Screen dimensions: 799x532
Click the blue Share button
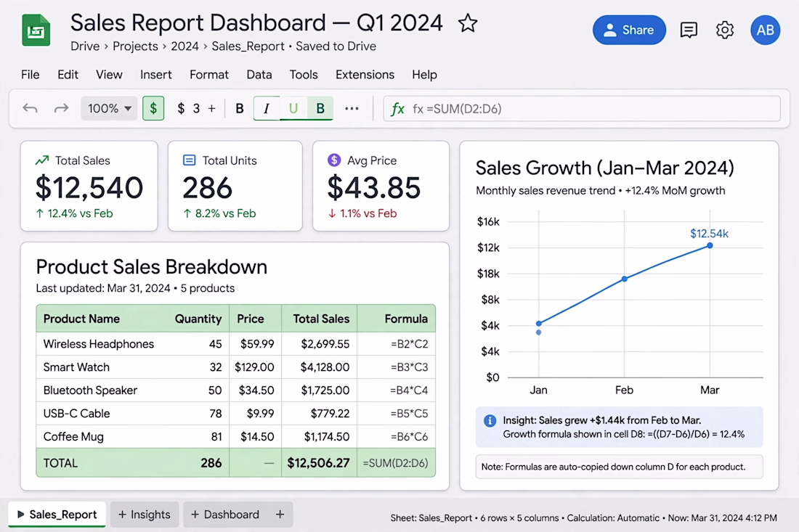(x=629, y=30)
